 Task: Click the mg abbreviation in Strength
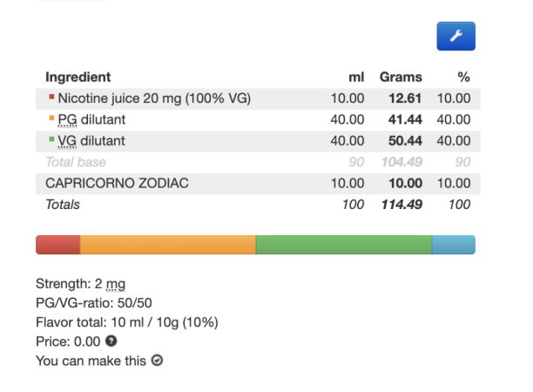click(x=116, y=284)
